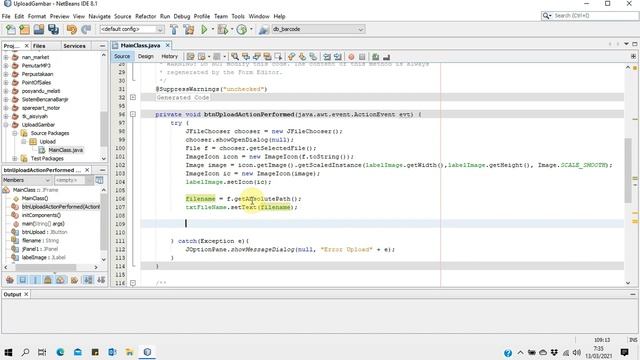
Task: Click the Previous Bookmark icon
Action: point(291,57)
